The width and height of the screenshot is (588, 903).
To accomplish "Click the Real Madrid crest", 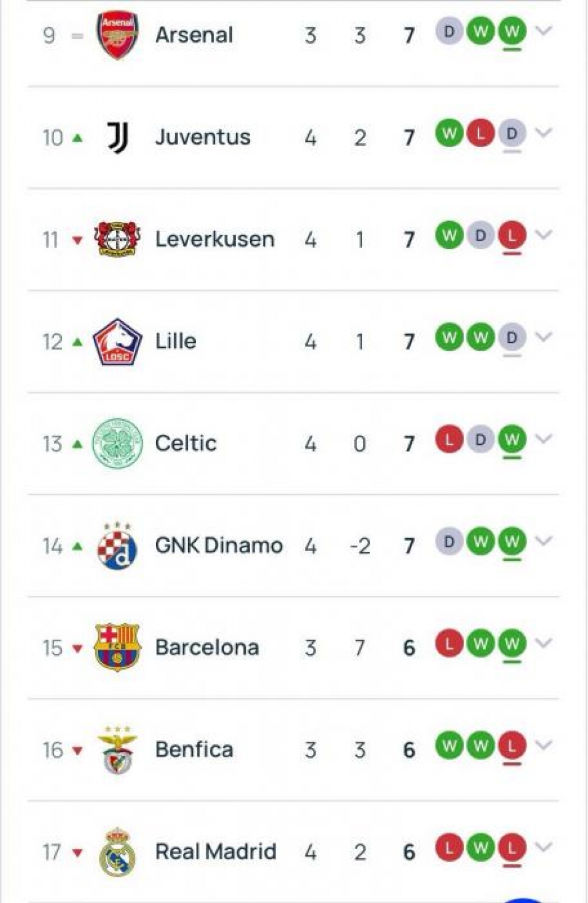I will tap(118, 852).
